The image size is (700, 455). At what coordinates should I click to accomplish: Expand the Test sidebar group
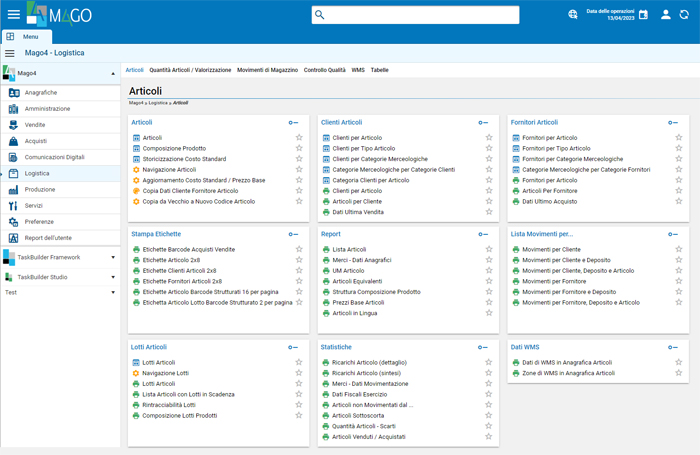[x=113, y=292]
